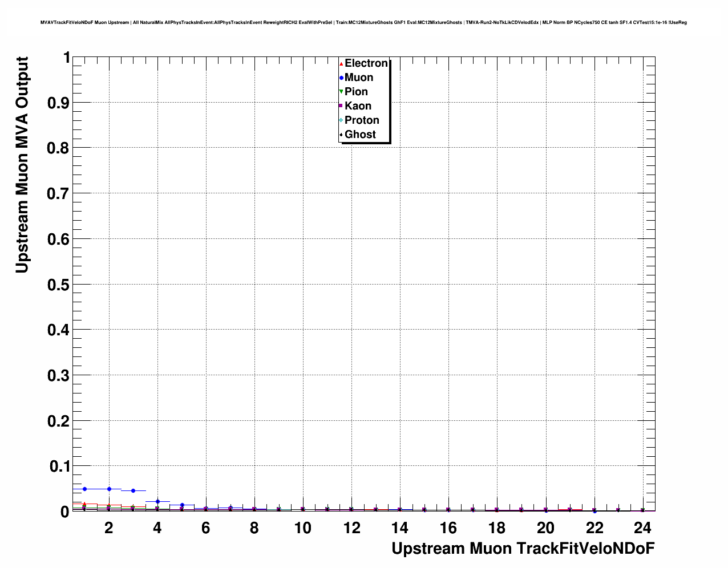This screenshot has height=568, width=728.
Task: Click the plot title text at top
Action: coord(363,23)
